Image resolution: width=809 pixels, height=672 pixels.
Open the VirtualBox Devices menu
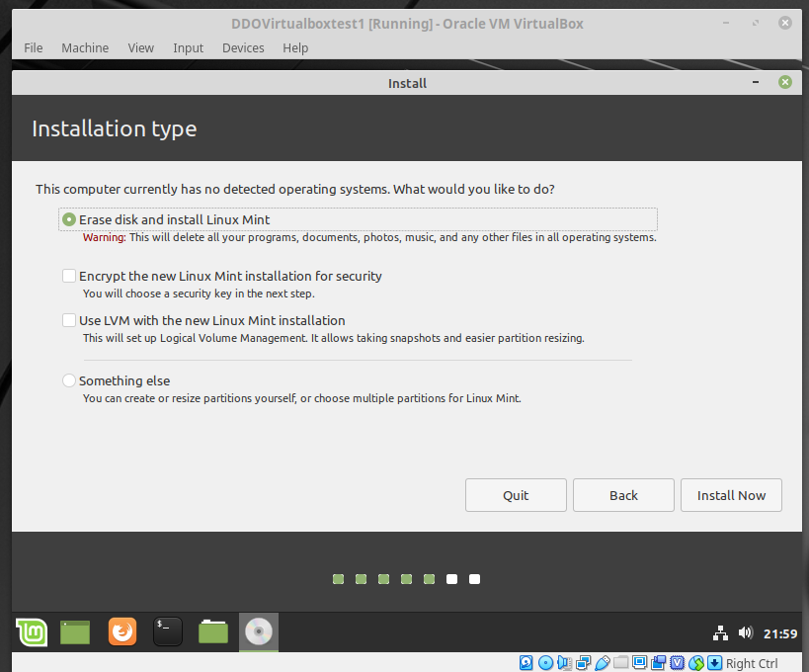243,48
